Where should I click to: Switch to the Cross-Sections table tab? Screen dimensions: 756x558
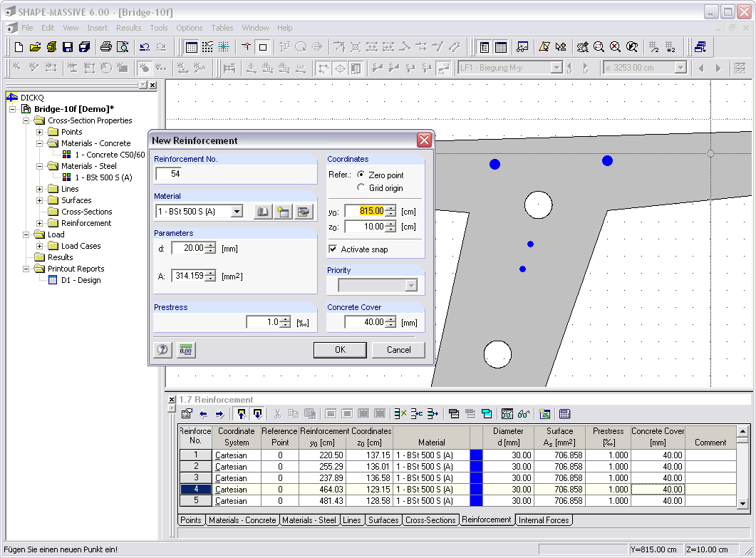click(430, 520)
